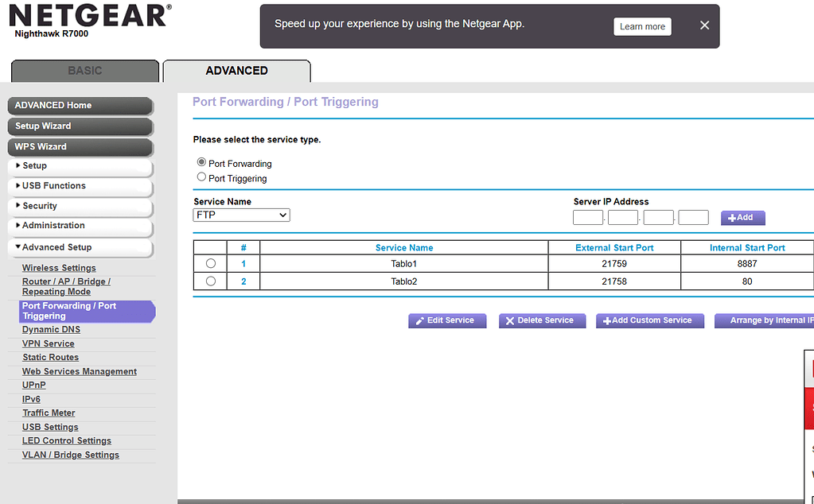The width and height of the screenshot is (814, 504).
Task: Click the External Start Port header
Action: [x=614, y=248]
